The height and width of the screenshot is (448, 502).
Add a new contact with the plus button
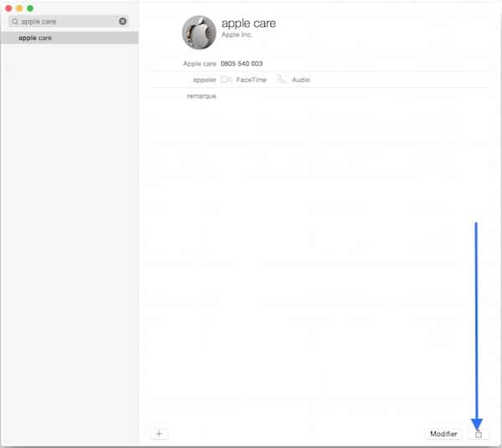pyautogui.click(x=159, y=434)
